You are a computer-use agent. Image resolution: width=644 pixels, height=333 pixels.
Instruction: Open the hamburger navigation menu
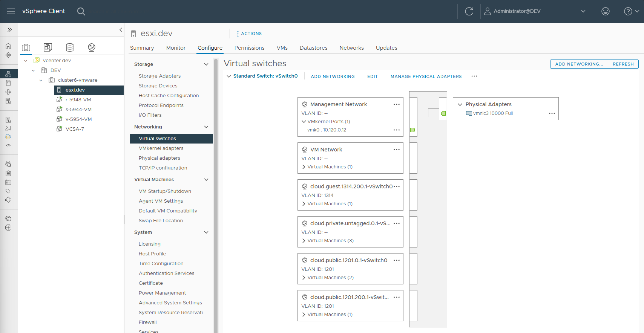tap(11, 11)
